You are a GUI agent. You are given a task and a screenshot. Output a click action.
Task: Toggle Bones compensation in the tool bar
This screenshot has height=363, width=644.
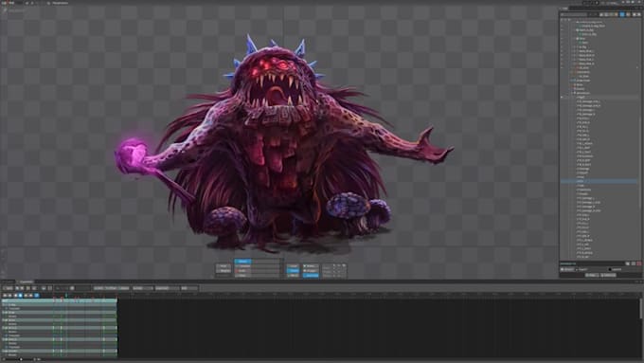[311, 266]
